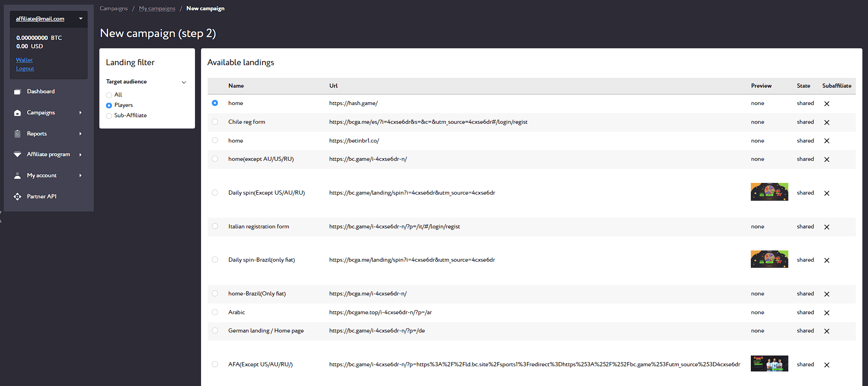Click the Campaigns briefcase icon
This screenshot has width=868, height=386.
tap(17, 113)
